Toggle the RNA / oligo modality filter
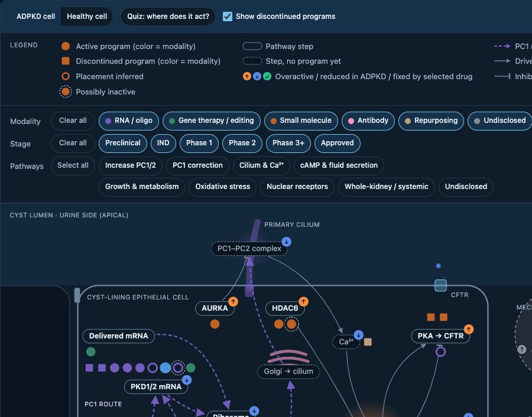The width and height of the screenshot is (532, 417). tap(129, 120)
